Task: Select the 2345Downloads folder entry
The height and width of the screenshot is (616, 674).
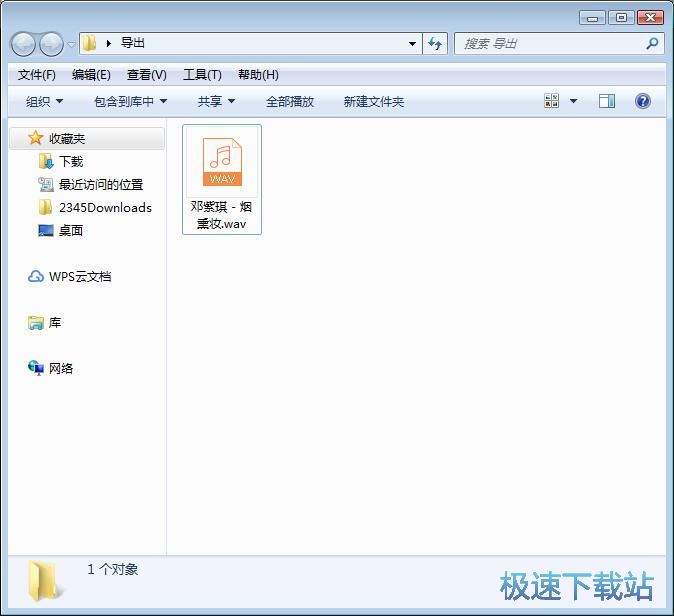Action: click(x=105, y=208)
